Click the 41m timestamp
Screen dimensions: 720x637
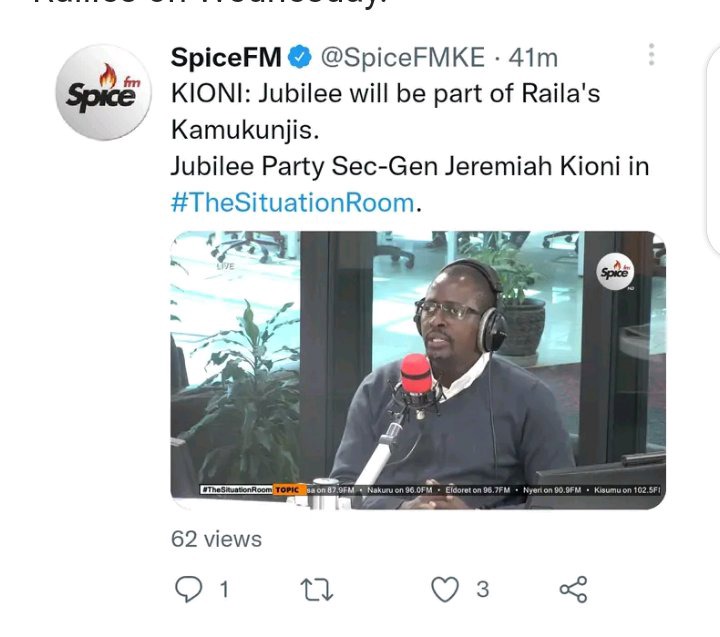[x=533, y=58]
